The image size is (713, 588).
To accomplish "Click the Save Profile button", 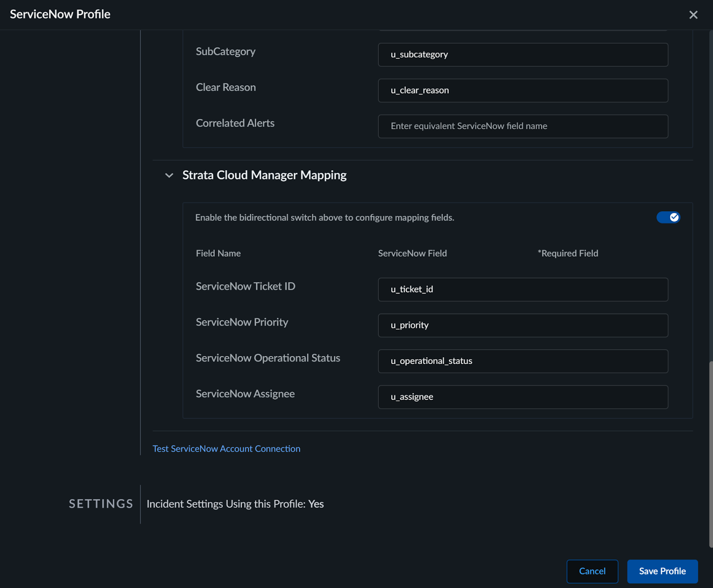I will 662,571.
